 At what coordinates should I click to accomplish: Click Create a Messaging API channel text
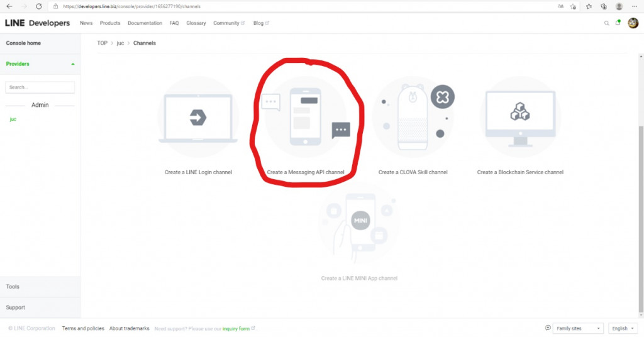click(x=306, y=172)
